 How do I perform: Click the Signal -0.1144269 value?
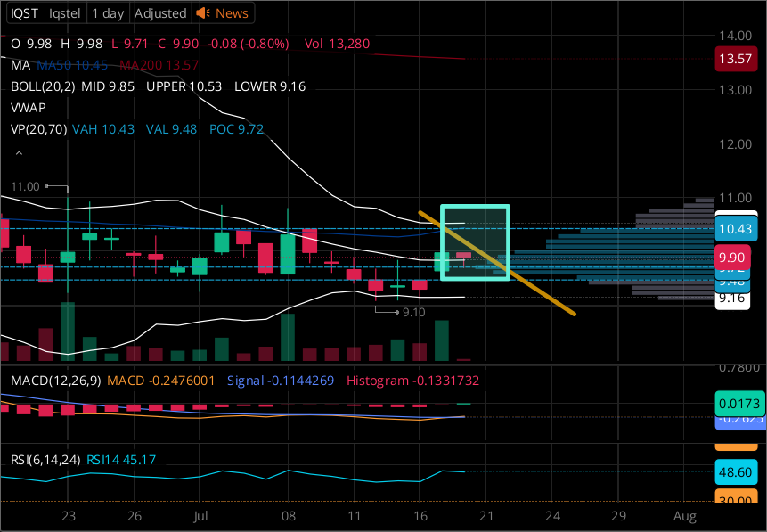pos(281,381)
